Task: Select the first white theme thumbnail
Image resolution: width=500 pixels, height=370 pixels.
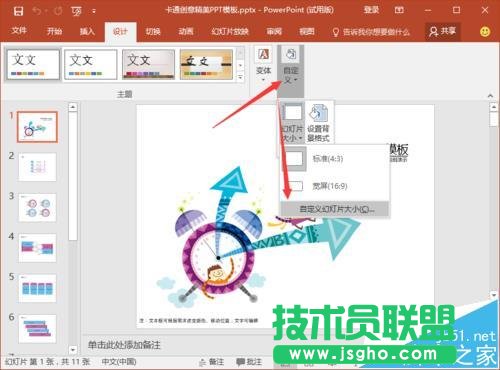Action: coord(33,65)
